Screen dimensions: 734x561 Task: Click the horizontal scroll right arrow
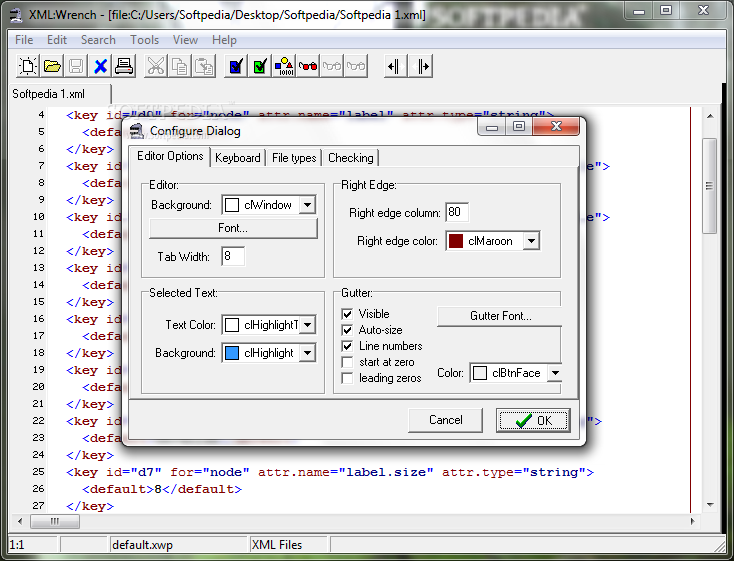point(692,521)
